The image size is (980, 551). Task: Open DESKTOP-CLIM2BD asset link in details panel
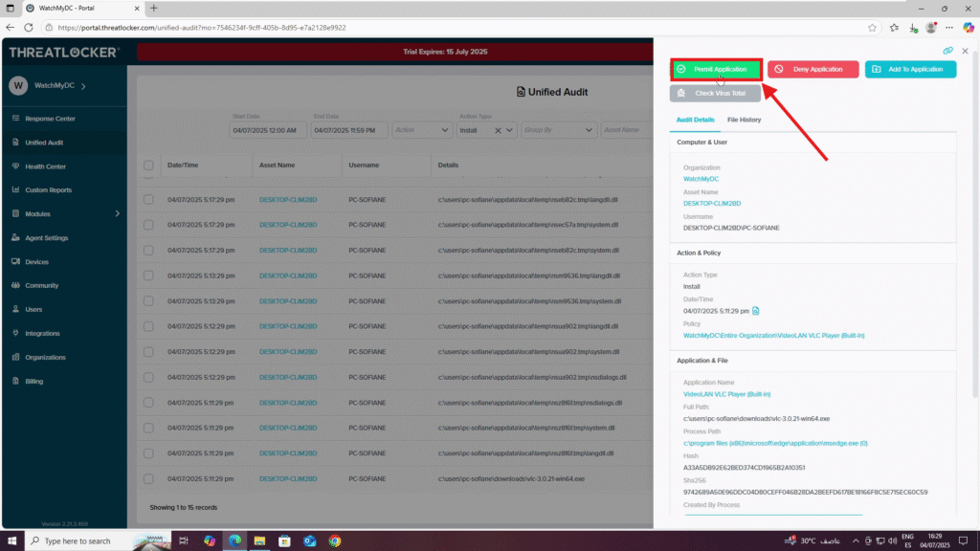[712, 203]
